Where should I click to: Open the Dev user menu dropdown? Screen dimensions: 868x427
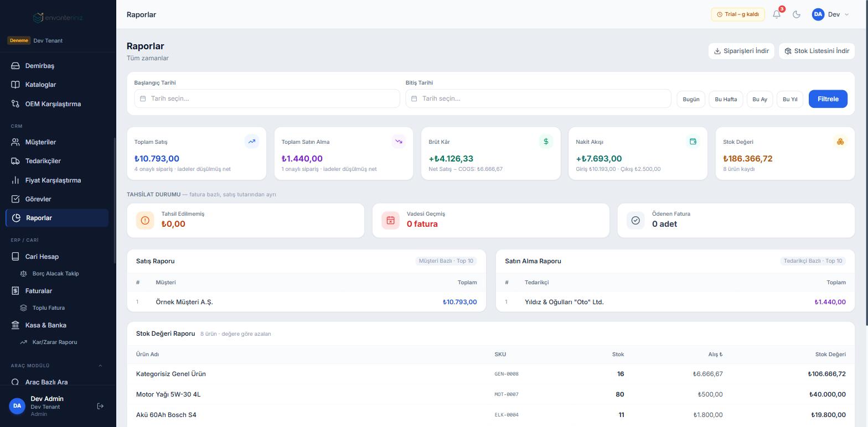tap(830, 14)
